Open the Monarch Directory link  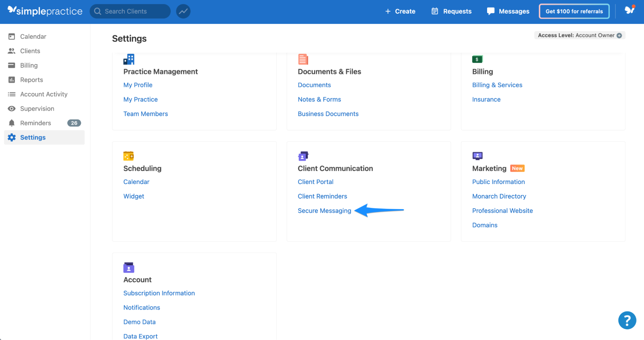click(x=499, y=196)
